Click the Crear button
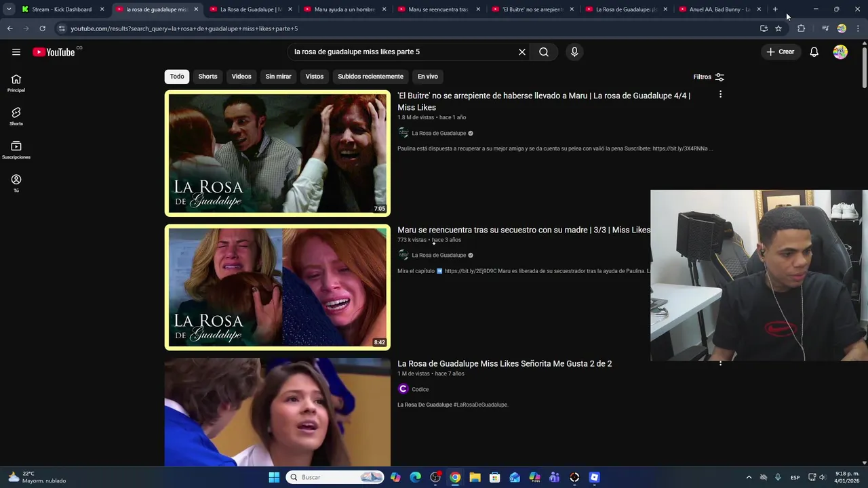868x488 pixels. coord(780,52)
